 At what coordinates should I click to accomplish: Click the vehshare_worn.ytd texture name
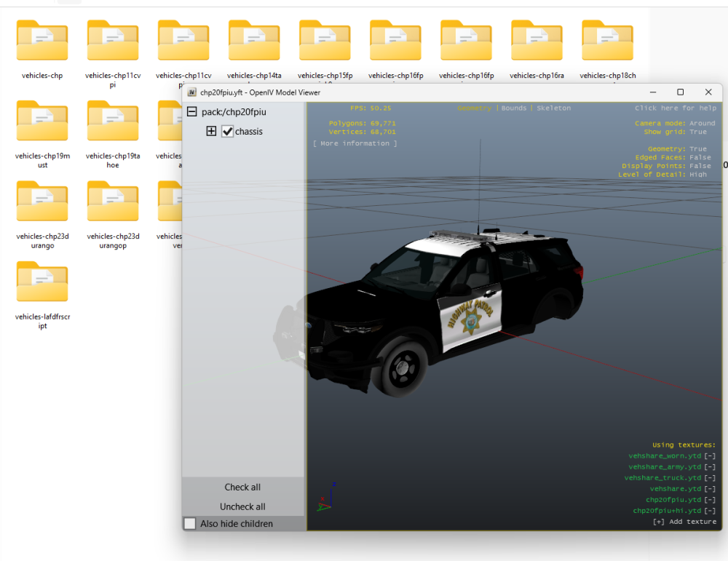665,455
